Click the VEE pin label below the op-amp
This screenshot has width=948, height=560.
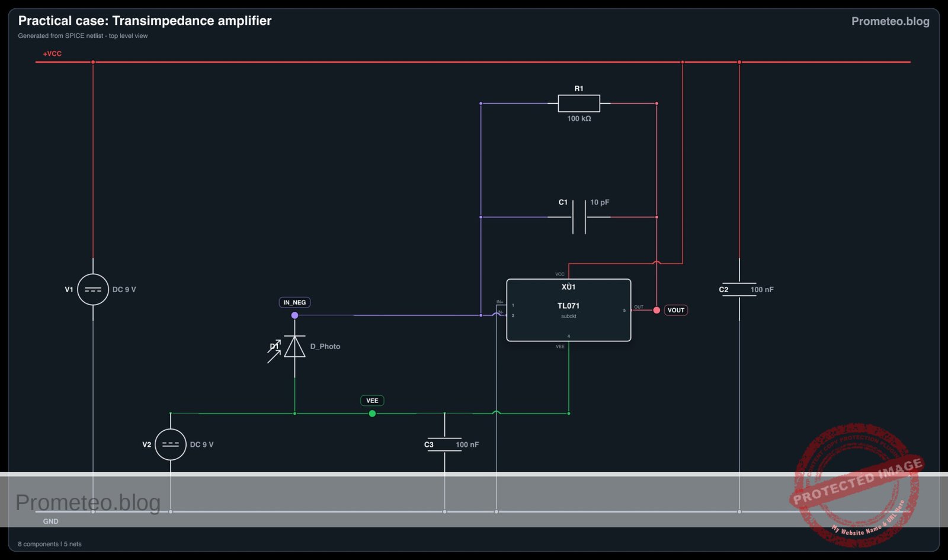(x=560, y=347)
